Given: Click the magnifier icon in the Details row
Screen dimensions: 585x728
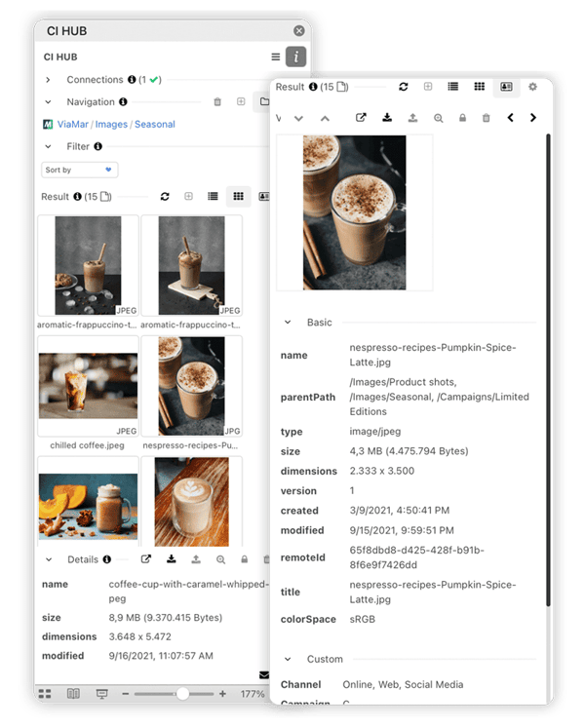Looking at the screenshot, I should click(x=220, y=559).
